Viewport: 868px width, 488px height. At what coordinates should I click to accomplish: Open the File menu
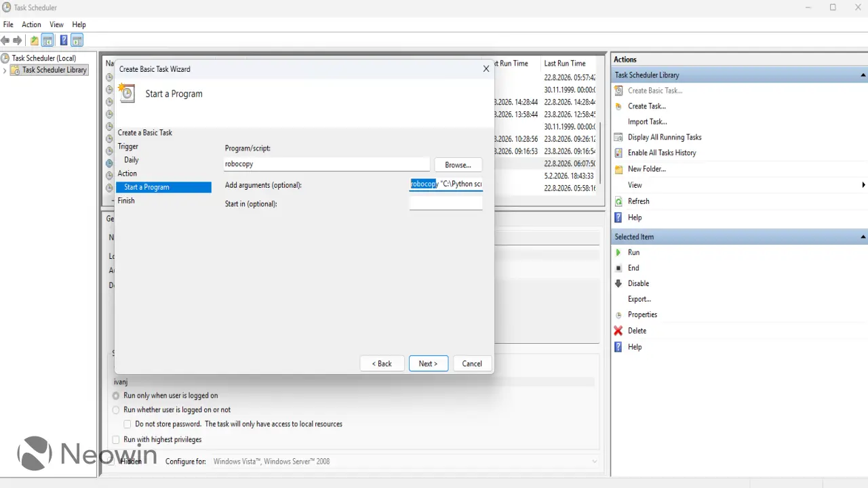(x=8, y=24)
